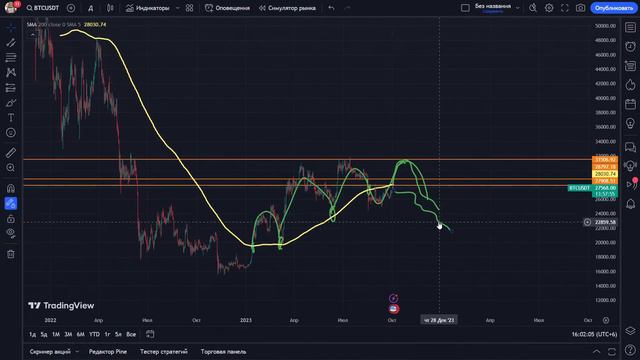
Task: Take a chart snapshot with camera
Action: [580, 8]
